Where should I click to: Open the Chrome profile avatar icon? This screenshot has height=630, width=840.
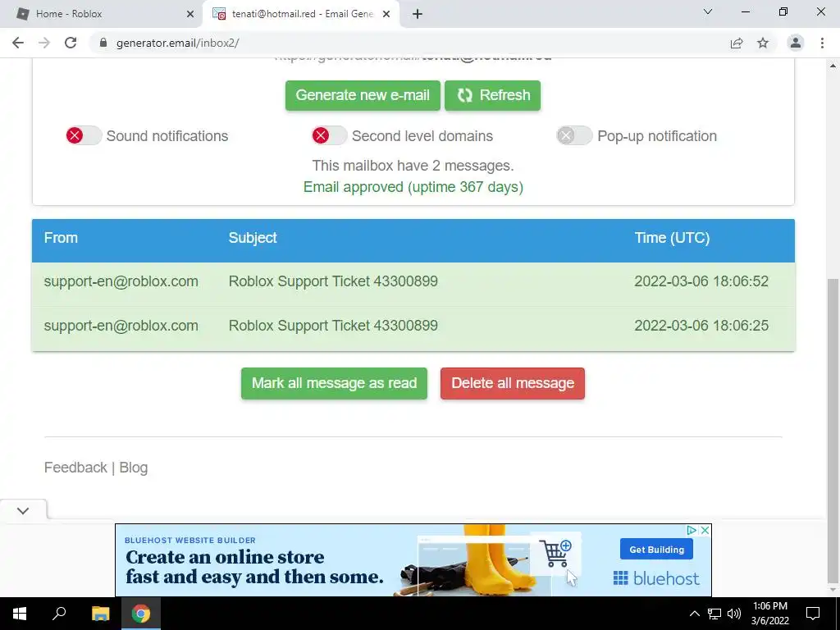[x=796, y=43]
